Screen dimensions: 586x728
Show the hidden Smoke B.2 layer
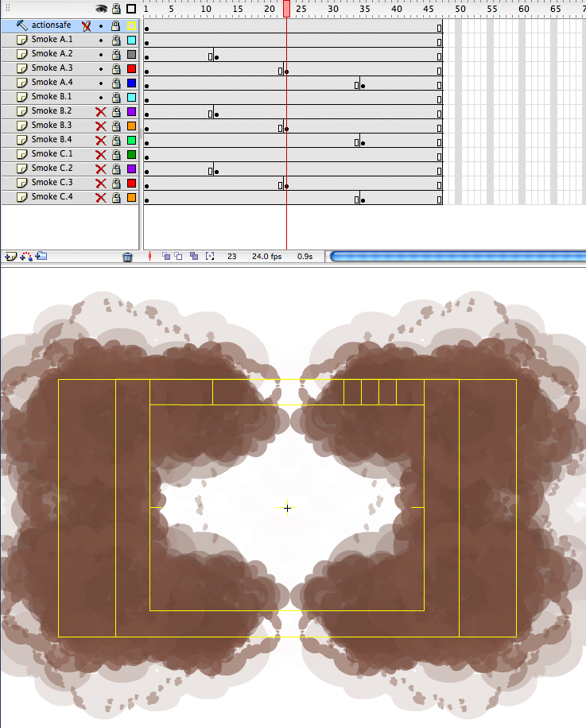pos(101,112)
